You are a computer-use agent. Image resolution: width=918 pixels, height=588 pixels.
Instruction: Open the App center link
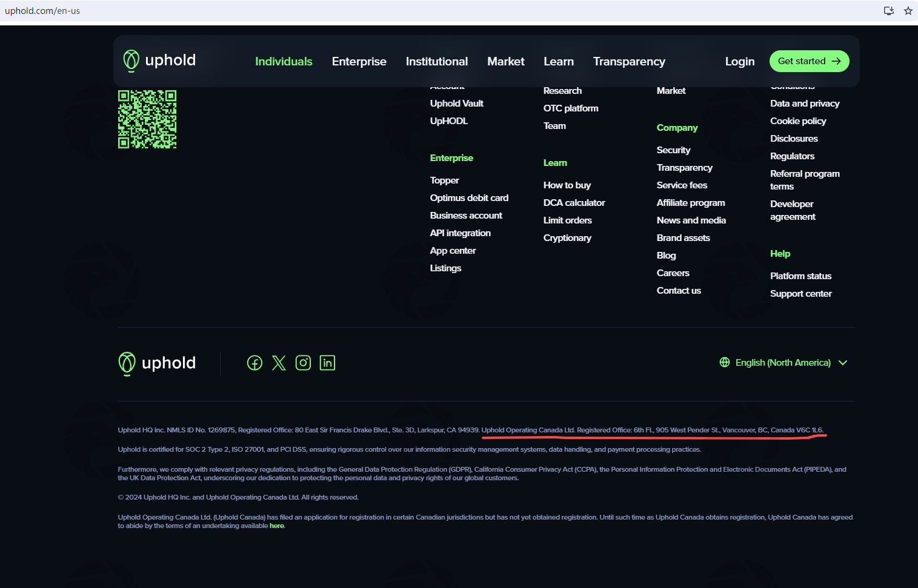[x=453, y=251]
